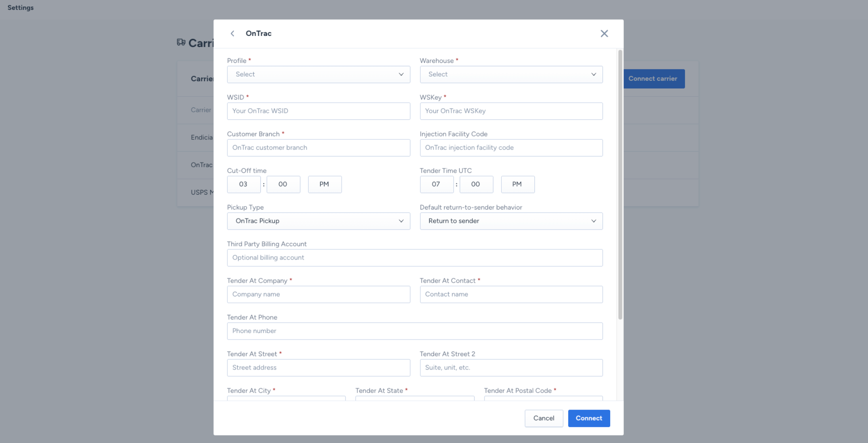Image resolution: width=868 pixels, height=443 pixels.
Task: Click the Connect carrier button behind the dialog
Action: [x=654, y=79]
